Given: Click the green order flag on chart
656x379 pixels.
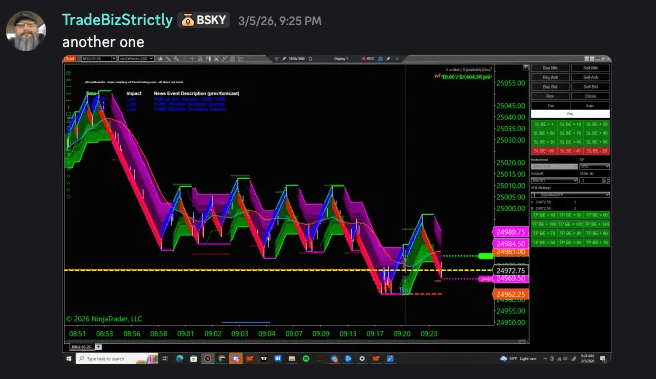Looking at the screenshot, I should [x=485, y=256].
